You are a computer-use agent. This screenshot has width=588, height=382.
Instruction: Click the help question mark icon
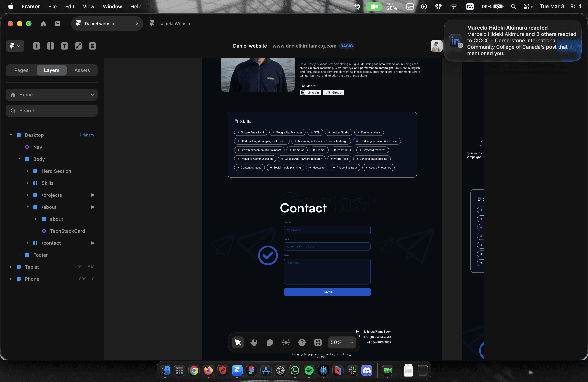click(302, 342)
